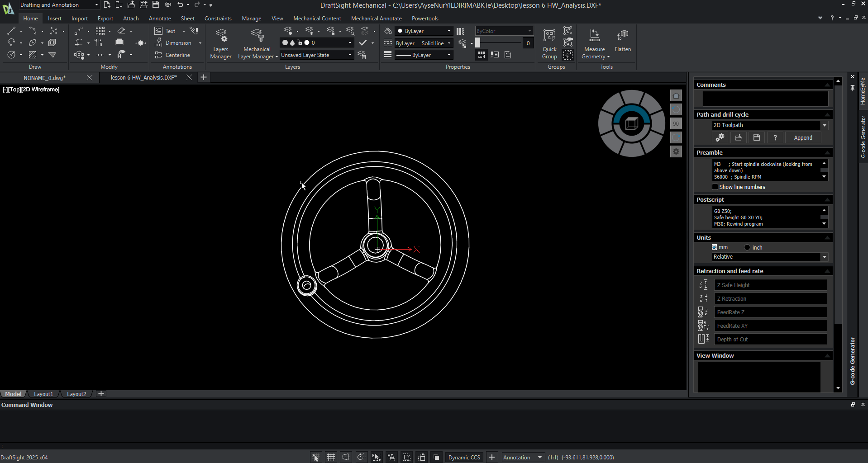Toggle the grid display in status bar
Image resolution: width=868 pixels, height=463 pixels.
(x=331, y=457)
